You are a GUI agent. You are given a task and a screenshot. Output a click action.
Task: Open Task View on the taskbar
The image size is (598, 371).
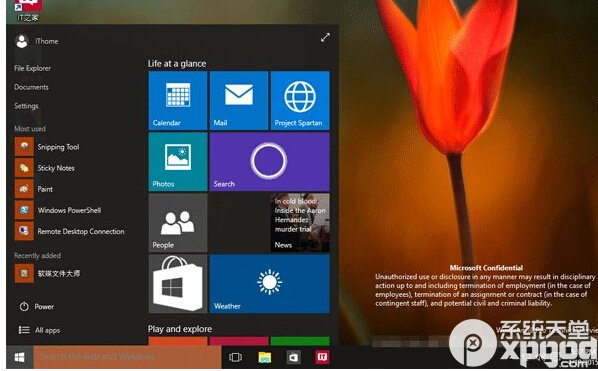pos(235,357)
